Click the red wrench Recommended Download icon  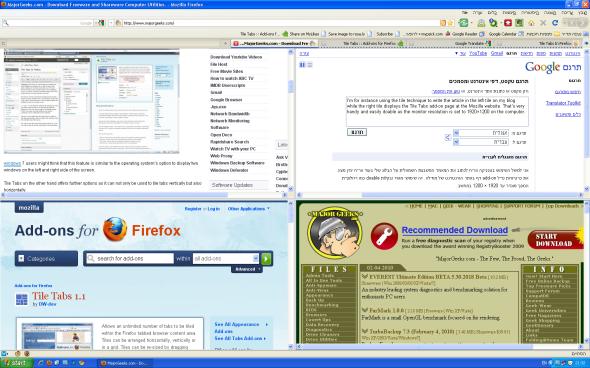(384, 236)
